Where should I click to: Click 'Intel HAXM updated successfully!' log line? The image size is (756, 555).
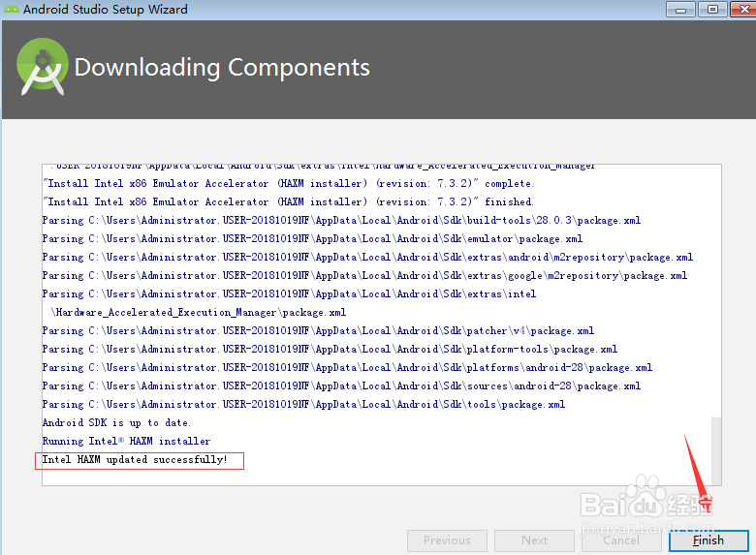[x=135, y=460]
